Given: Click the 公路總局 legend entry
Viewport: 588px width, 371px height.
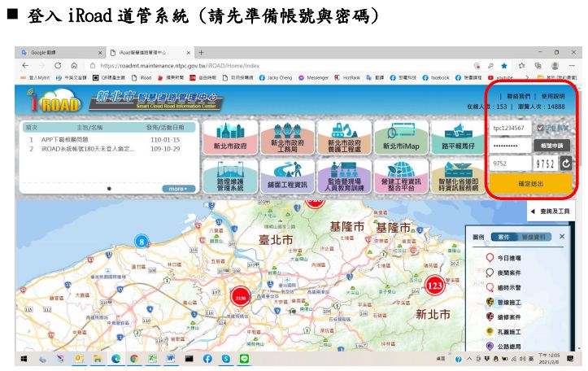Looking at the screenshot, I should coord(503,347).
